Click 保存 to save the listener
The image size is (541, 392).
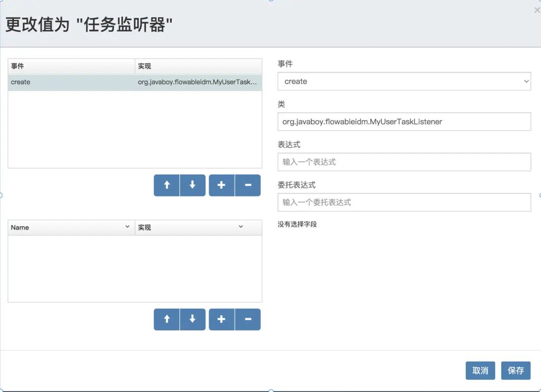coord(516,370)
